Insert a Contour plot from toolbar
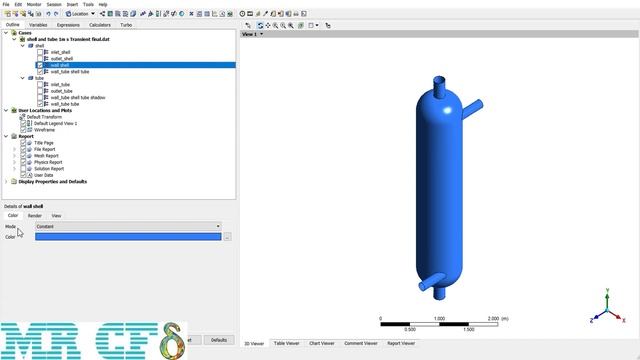The width and height of the screenshot is (640, 360). click(110, 14)
